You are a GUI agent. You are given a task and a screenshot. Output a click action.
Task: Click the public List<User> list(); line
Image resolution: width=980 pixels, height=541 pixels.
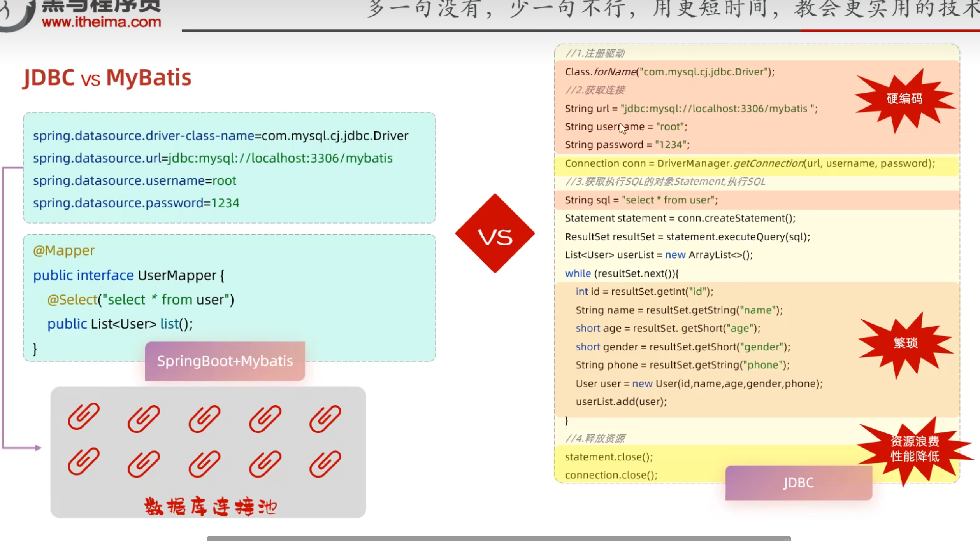120,324
